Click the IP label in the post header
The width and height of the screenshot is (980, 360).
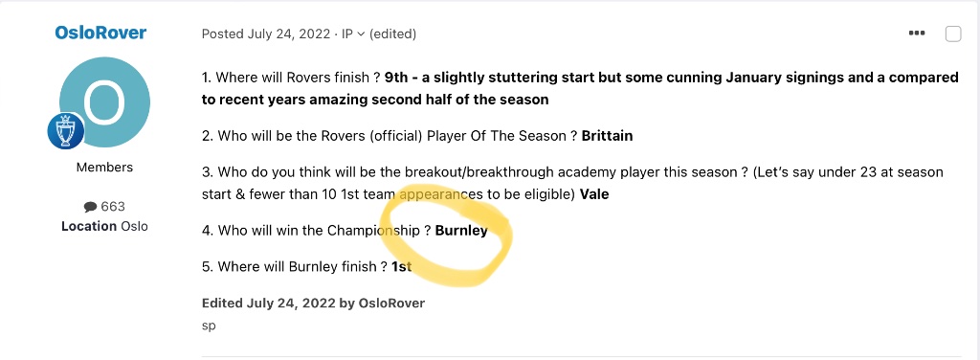point(347,34)
